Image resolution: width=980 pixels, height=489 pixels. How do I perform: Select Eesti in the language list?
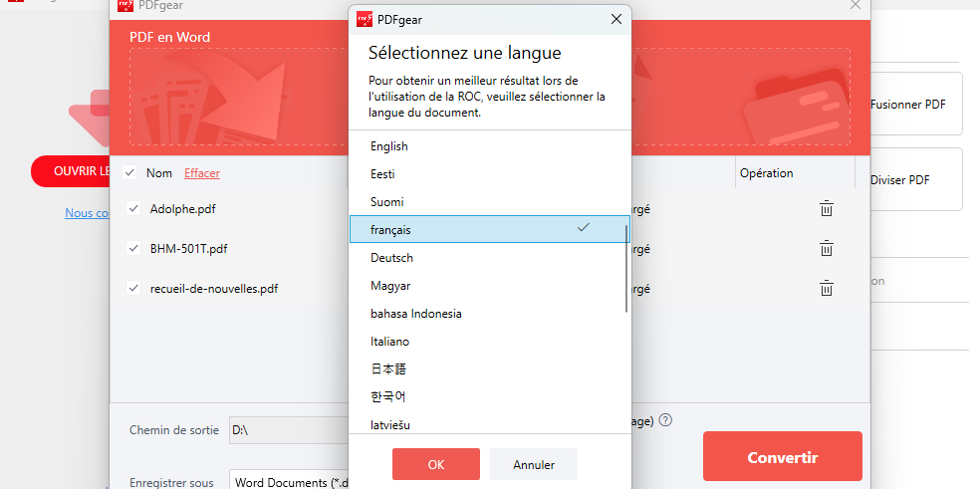(x=489, y=174)
